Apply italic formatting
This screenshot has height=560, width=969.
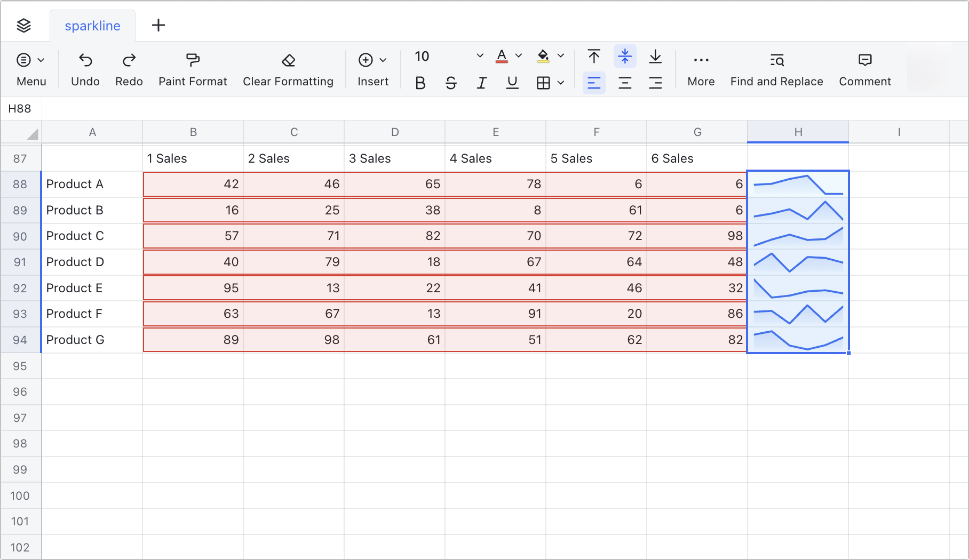coord(481,83)
